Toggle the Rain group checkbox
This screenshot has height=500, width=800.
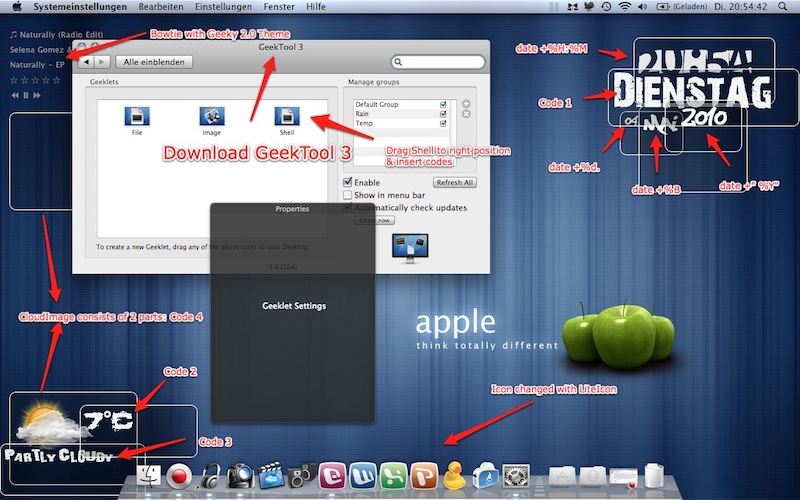(x=443, y=114)
